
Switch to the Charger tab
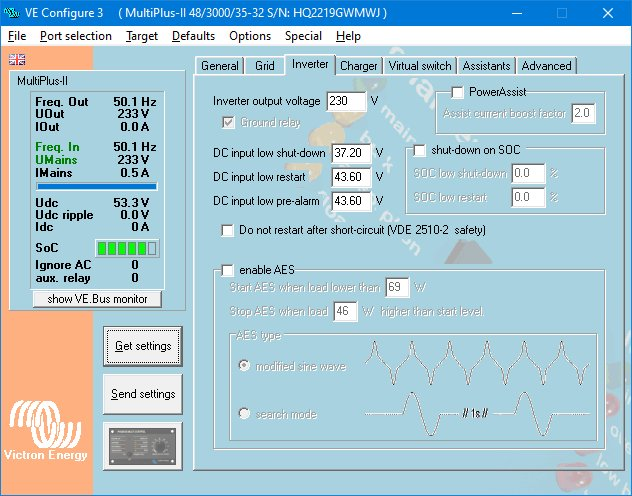(358, 66)
